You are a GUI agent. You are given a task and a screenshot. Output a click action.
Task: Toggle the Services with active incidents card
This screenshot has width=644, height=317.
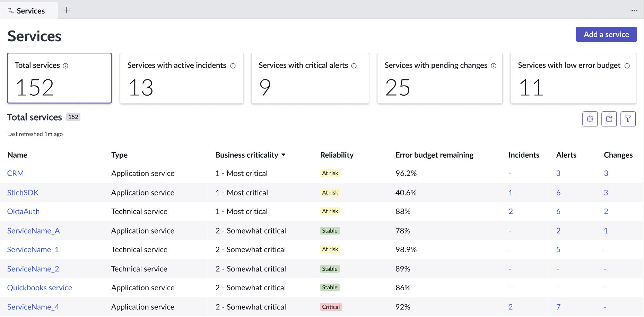[181, 78]
